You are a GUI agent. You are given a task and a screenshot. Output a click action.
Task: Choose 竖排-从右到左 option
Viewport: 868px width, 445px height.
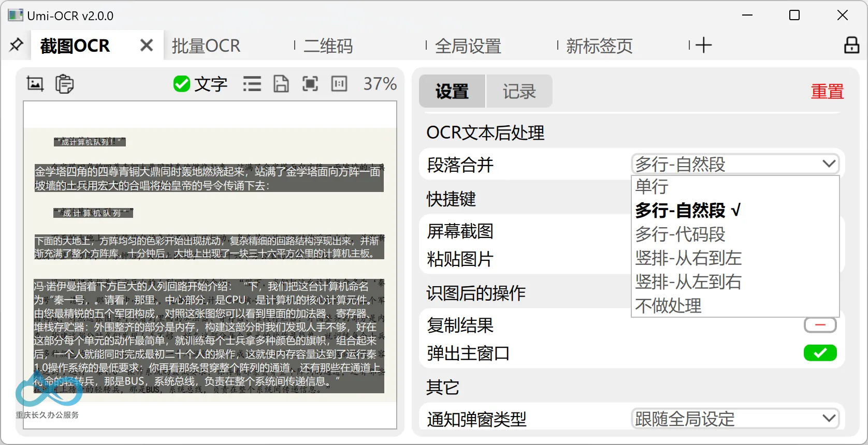[x=735, y=258]
